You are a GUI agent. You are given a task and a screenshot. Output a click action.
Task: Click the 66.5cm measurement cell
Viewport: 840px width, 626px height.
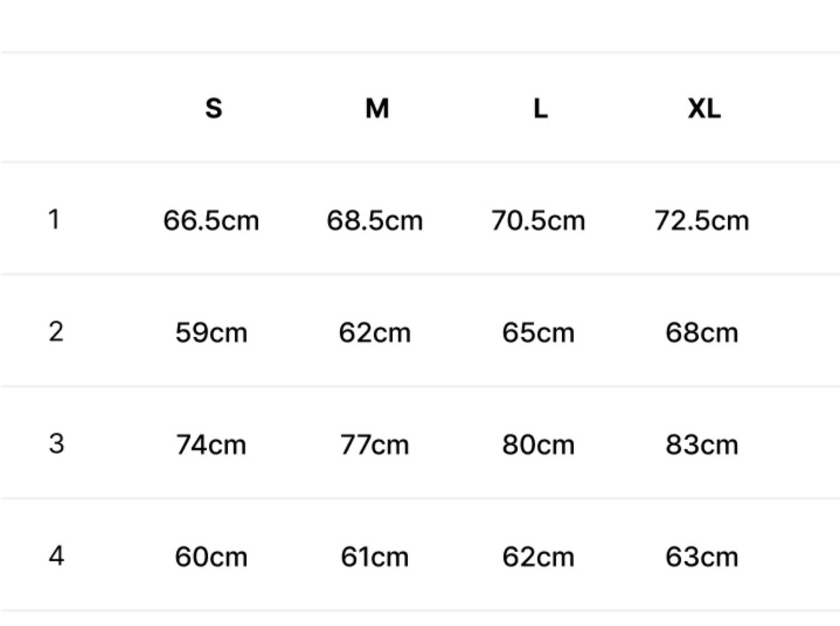pyautogui.click(x=211, y=221)
